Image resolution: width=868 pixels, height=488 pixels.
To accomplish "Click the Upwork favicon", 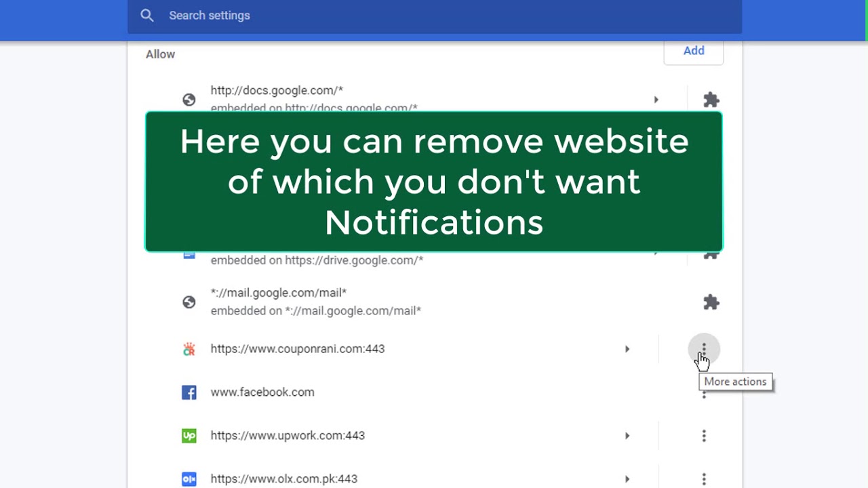I will point(189,436).
